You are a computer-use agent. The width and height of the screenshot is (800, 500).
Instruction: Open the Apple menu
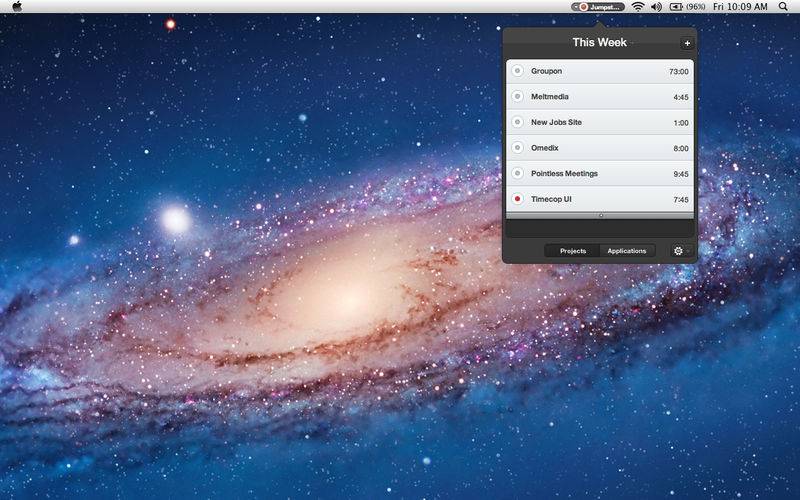coord(17,7)
